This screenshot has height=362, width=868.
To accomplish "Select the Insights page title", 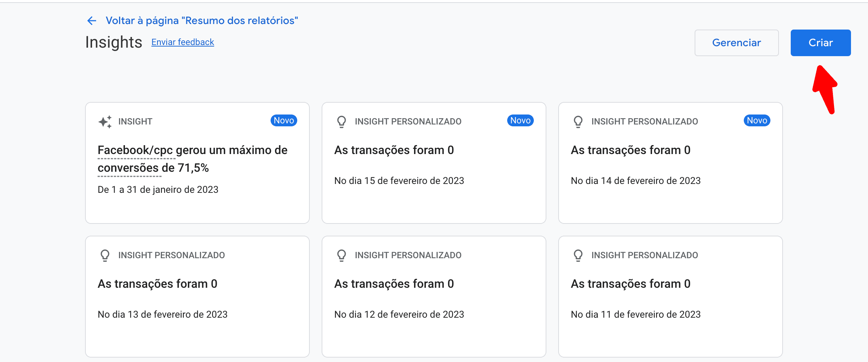I will point(113,42).
